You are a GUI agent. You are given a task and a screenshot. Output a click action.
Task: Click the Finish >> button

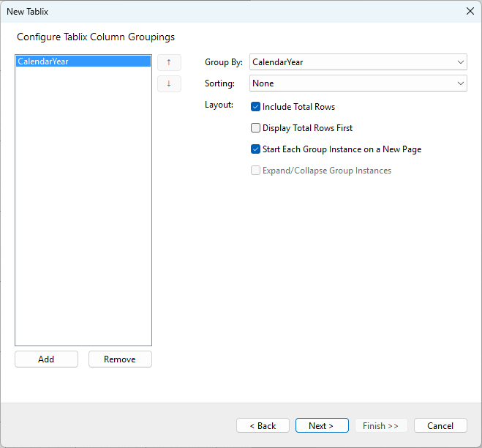[x=381, y=425]
